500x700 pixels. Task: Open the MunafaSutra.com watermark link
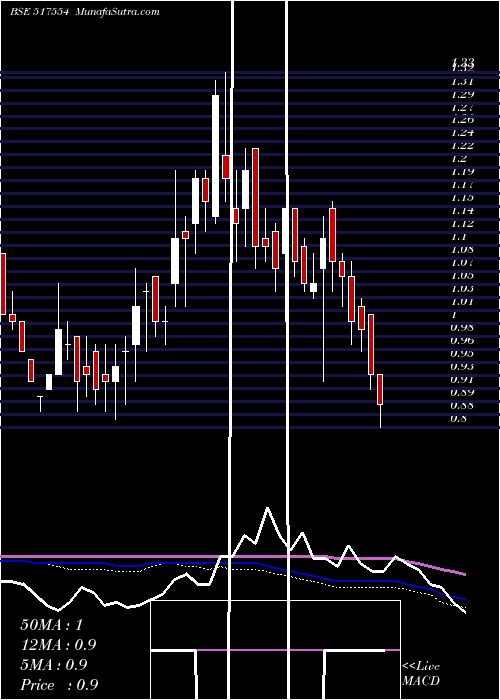pos(117,12)
